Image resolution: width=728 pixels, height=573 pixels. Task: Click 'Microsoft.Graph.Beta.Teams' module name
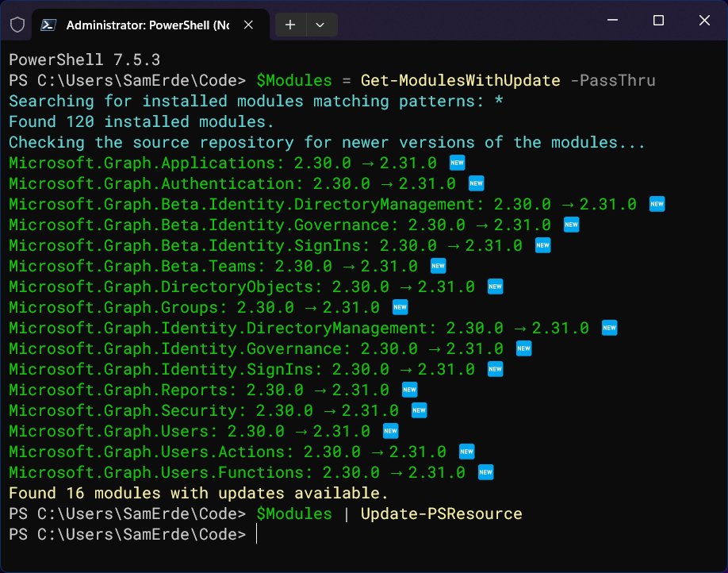pyautogui.click(x=132, y=266)
